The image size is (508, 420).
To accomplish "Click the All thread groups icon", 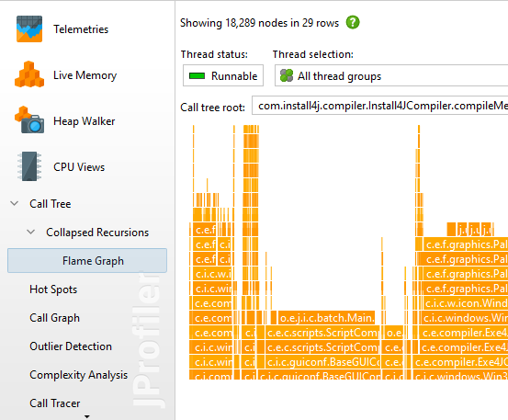I will click(287, 75).
